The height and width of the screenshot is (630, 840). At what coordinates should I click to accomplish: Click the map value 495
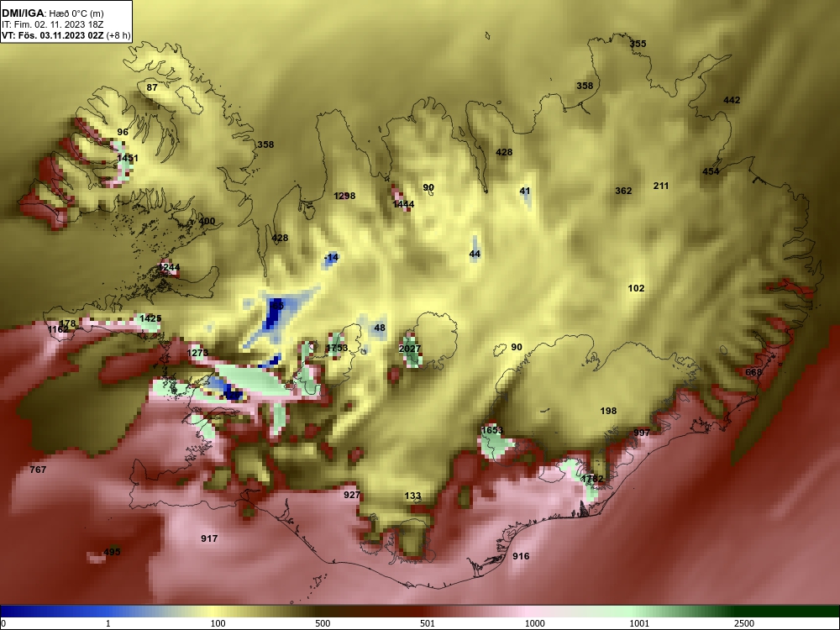point(112,552)
